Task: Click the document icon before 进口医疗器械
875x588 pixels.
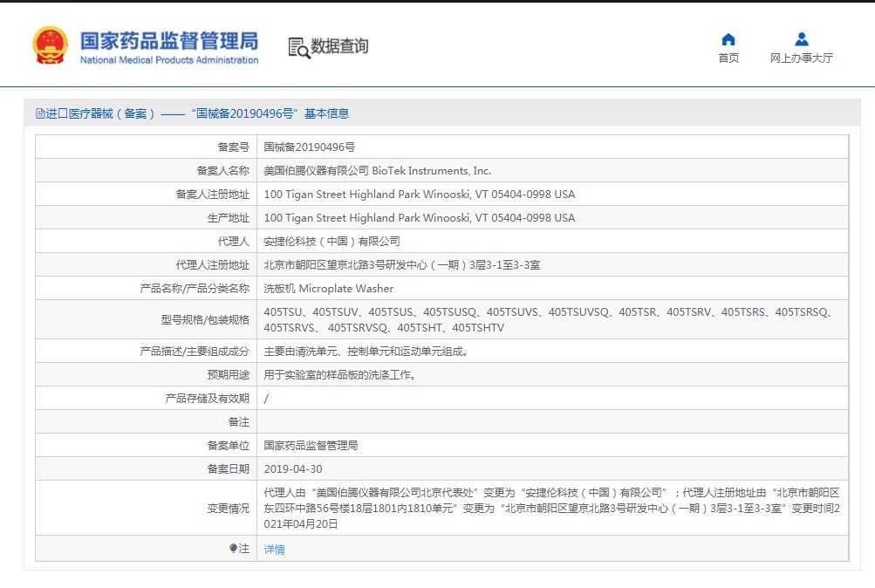Action: (x=40, y=113)
